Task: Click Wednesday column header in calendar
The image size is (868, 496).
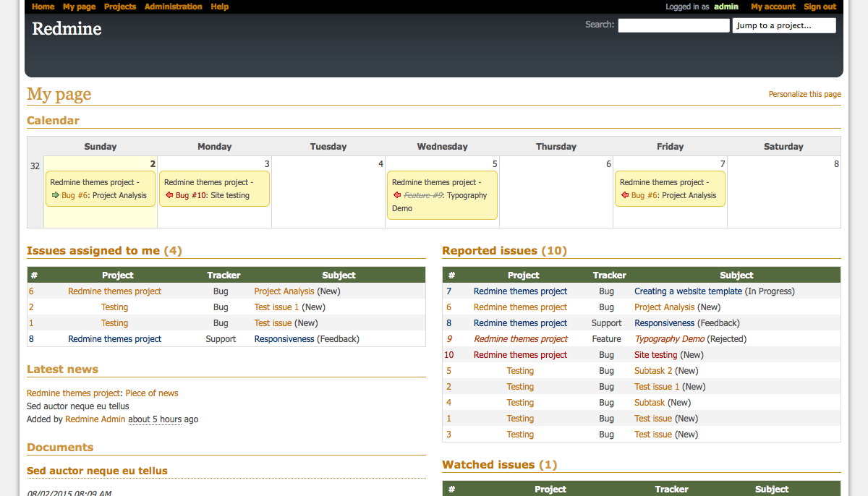Action: tap(442, 147)
